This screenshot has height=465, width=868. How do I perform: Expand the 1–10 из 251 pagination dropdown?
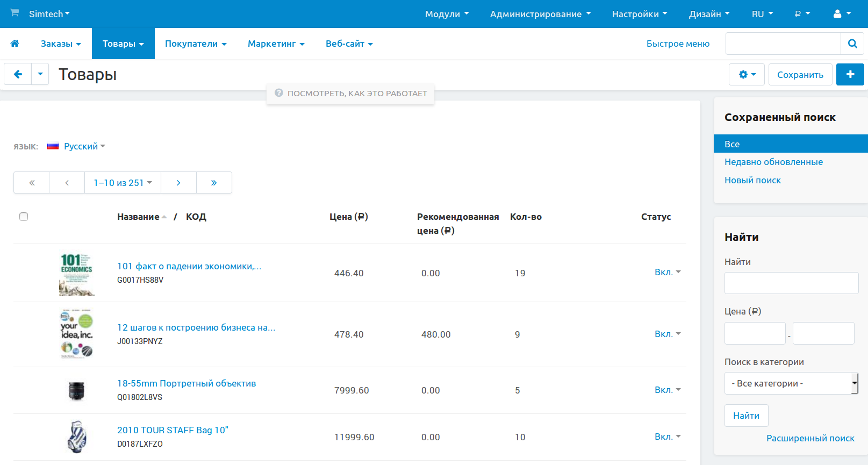(x=123, y=183)
